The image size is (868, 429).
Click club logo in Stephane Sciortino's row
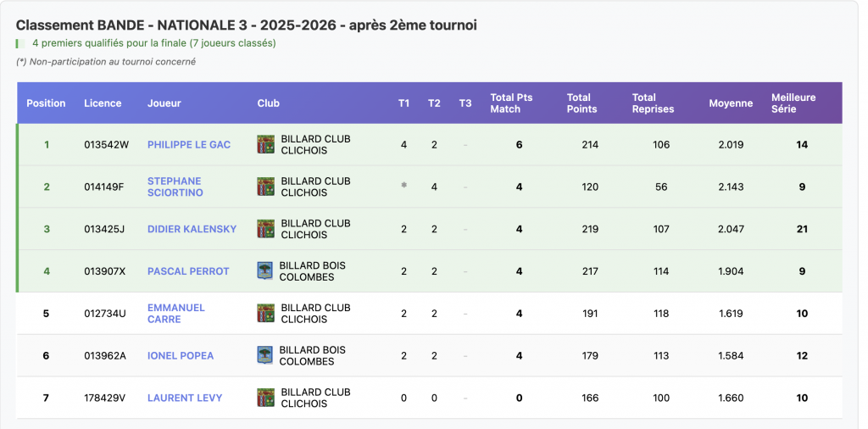[265, 187]
